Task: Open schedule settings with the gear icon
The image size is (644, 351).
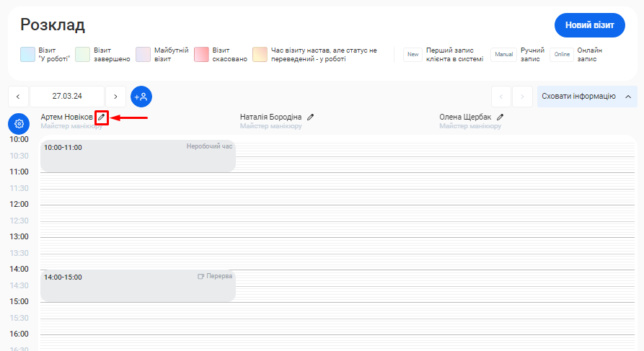Action: (19, 123)
